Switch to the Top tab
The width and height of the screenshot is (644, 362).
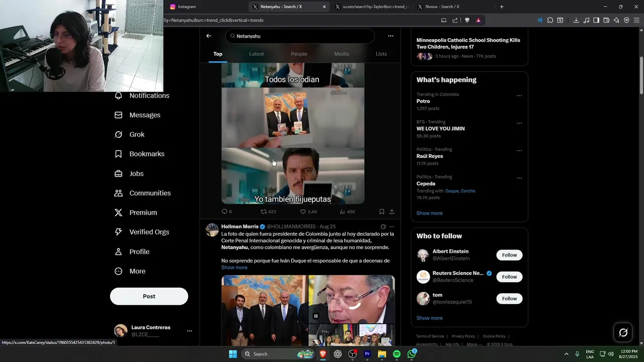coord(218,54)
